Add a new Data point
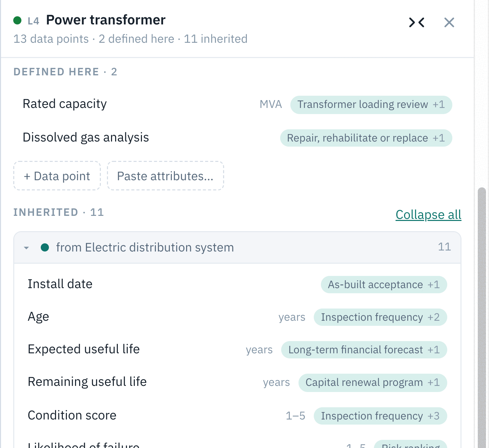The image size is (489, 448). pos(57,176)
